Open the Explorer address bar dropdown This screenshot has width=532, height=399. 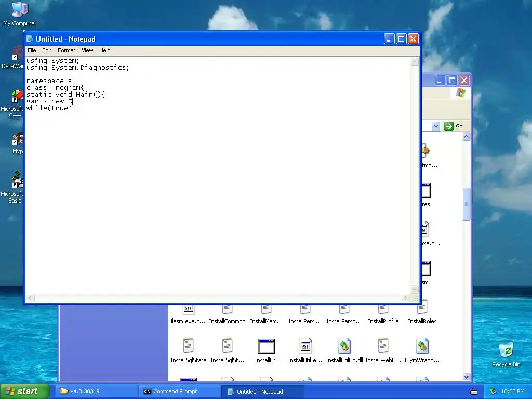point(436,126)
